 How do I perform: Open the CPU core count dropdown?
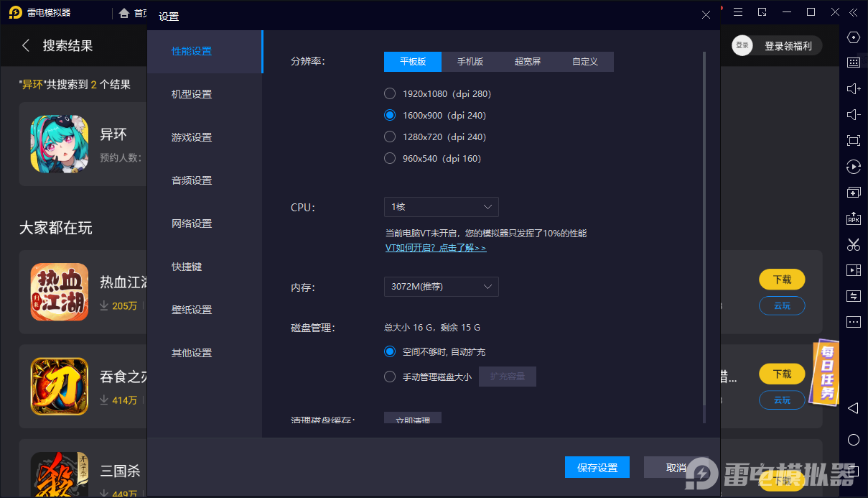coord(441,207)
